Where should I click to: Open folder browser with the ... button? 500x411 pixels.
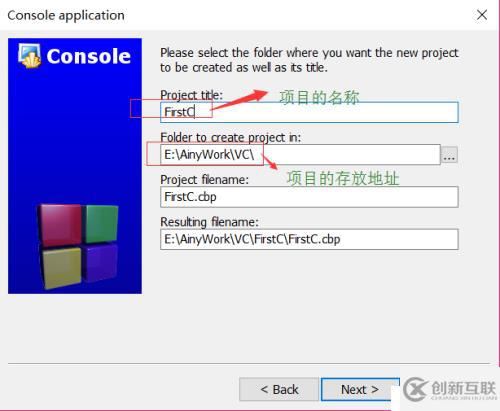pos(449,155)
